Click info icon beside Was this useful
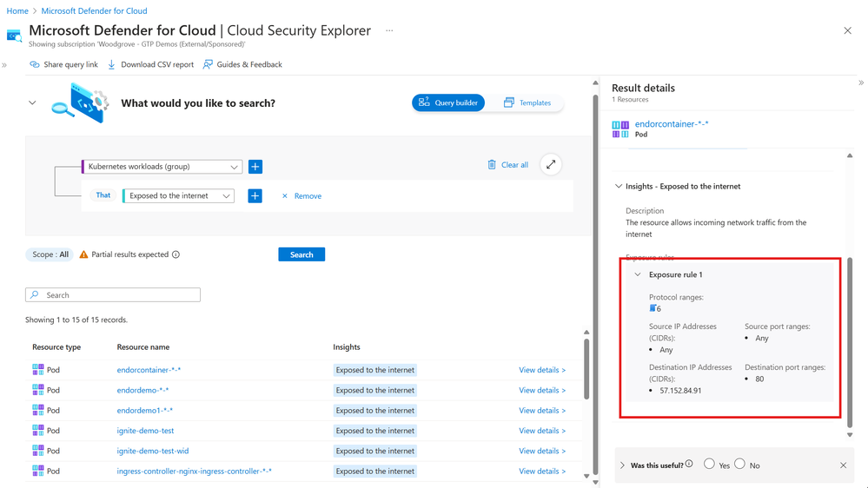This screenshot has height=488, width=868. (689, 464)
